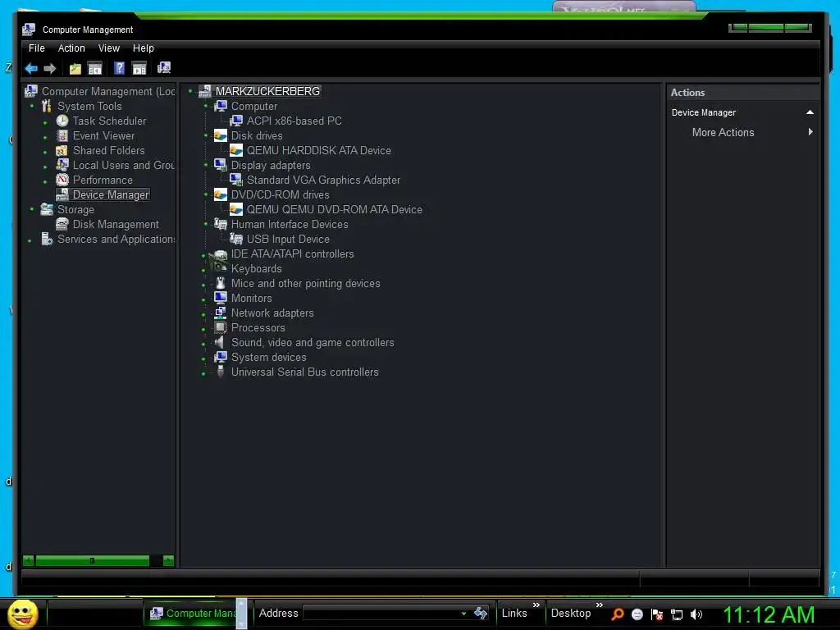Select Event Viewer in console tree
Screen dimensions: 840x630
[103, 136]
